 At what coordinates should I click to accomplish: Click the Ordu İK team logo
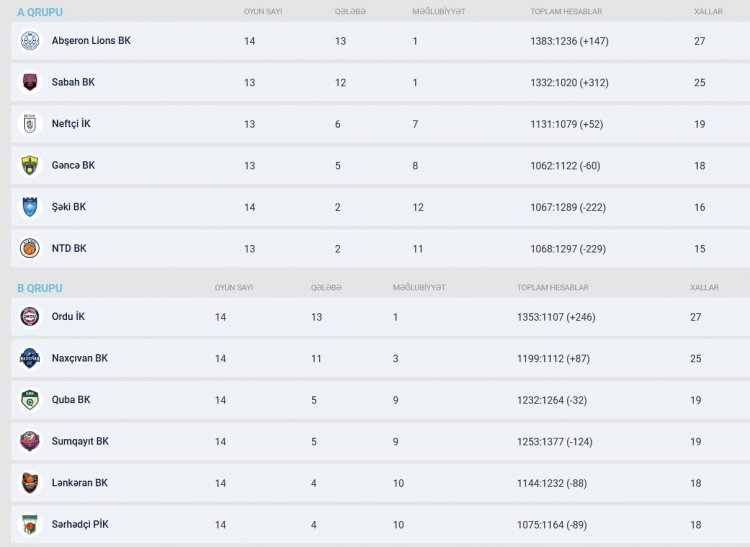tap(30, 317)
